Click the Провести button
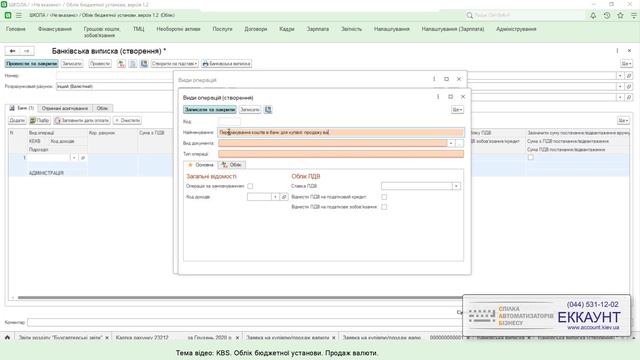This screenshot has width=640, height=360. pos(100,64)
